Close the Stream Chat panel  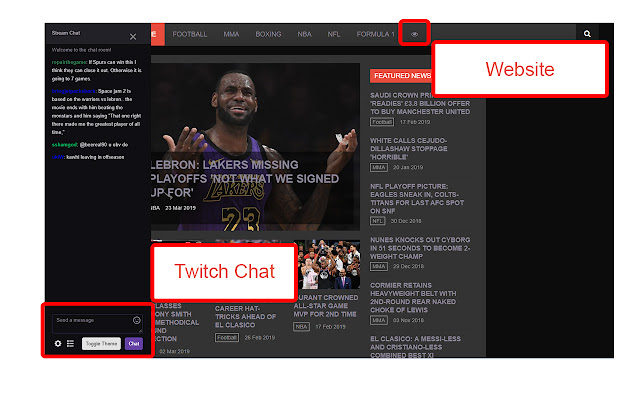(133, 37)
